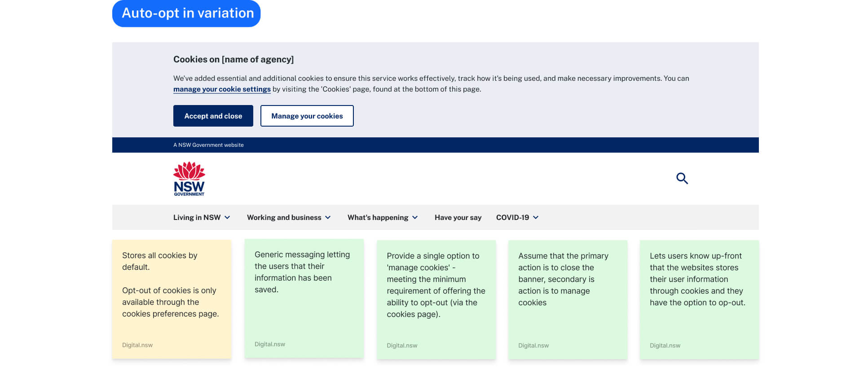
Task: Click the Living in NSW menu label
Action: pyautogui.click(x=197, y=218)
